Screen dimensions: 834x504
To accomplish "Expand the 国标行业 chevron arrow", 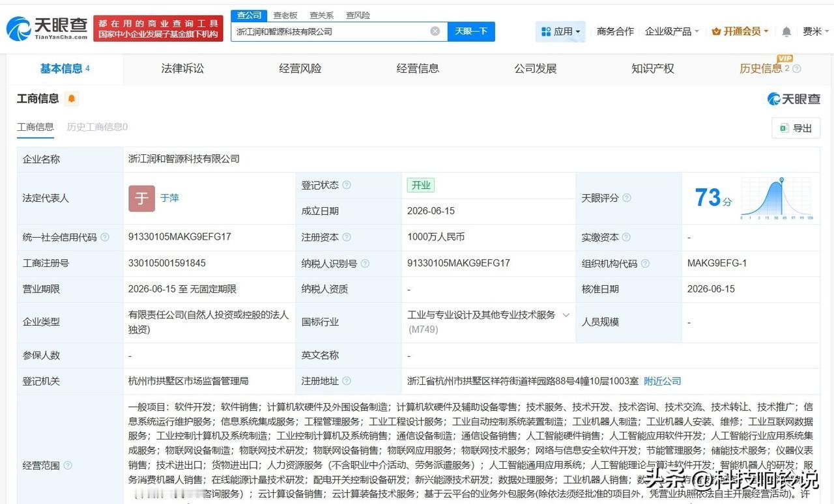I will pos(566,315).
